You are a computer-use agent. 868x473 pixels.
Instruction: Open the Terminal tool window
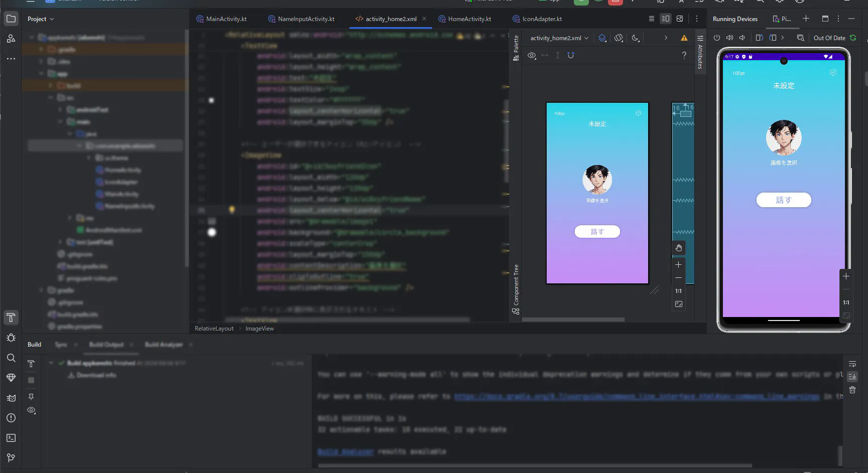click(11, 438)
